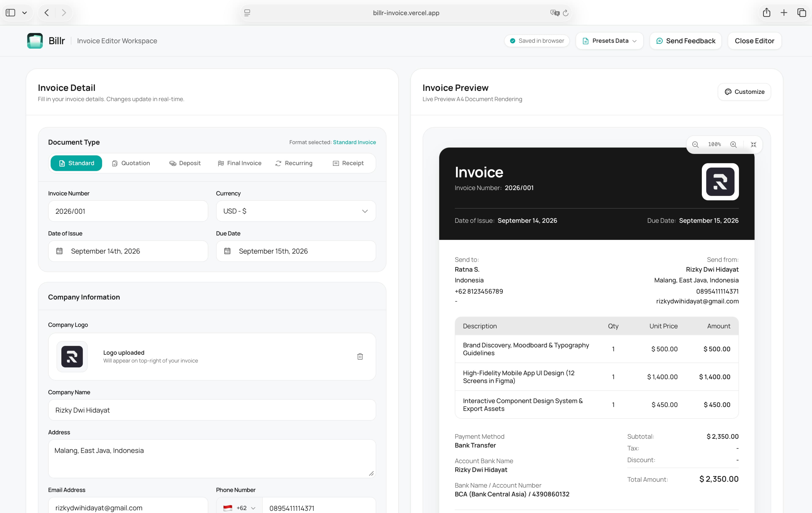
Task: Select the Deposit document type
Action: click(x=185, y=163)
